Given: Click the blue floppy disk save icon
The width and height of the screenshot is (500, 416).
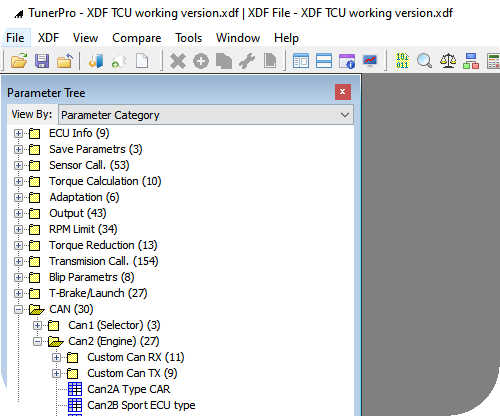Looking at the screenshot, I should [42, 61].
